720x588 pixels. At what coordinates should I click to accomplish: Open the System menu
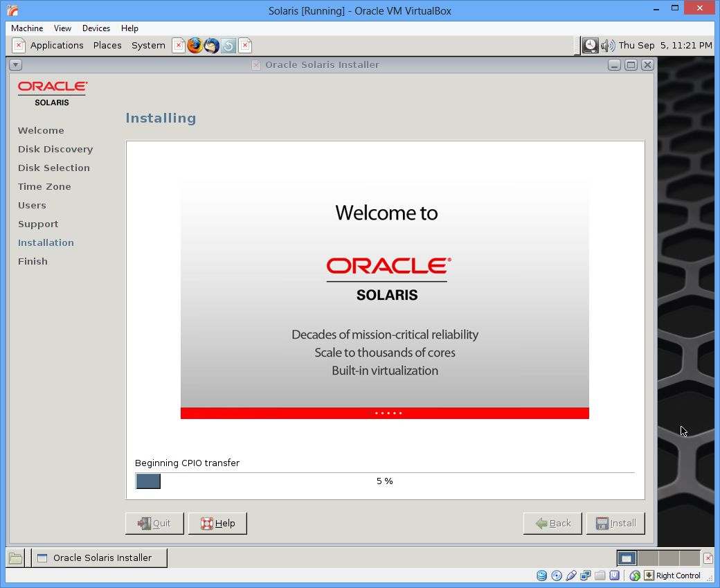[148, 45]
